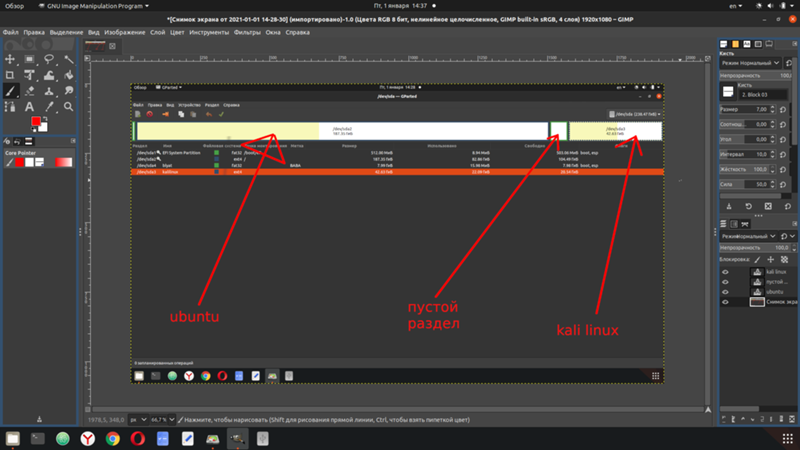Create a new layer in Layers panel

(723, 419)
